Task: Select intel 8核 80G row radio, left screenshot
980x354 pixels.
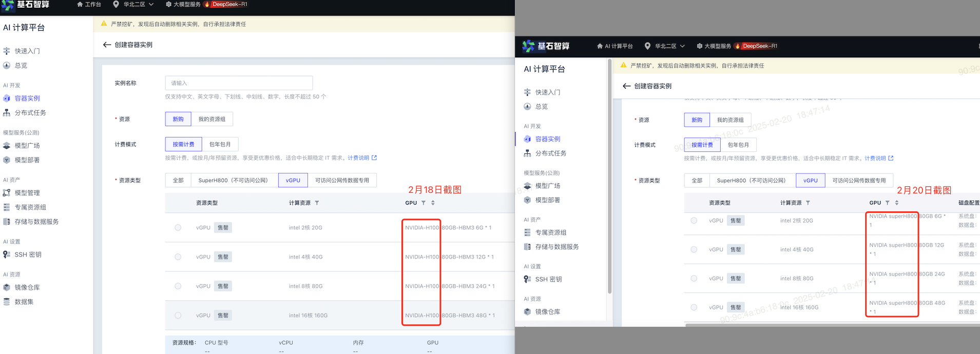Action: tap(178, 286)
